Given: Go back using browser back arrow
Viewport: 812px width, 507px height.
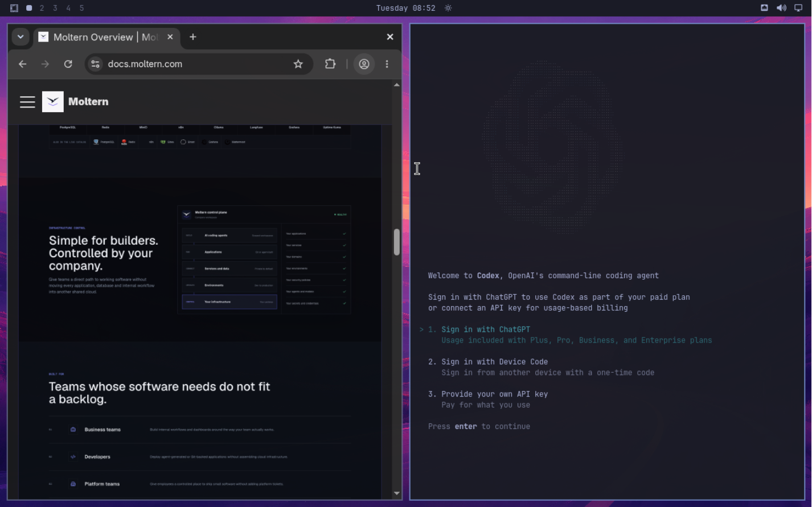Looking at the screenshot, I should 23,64.
